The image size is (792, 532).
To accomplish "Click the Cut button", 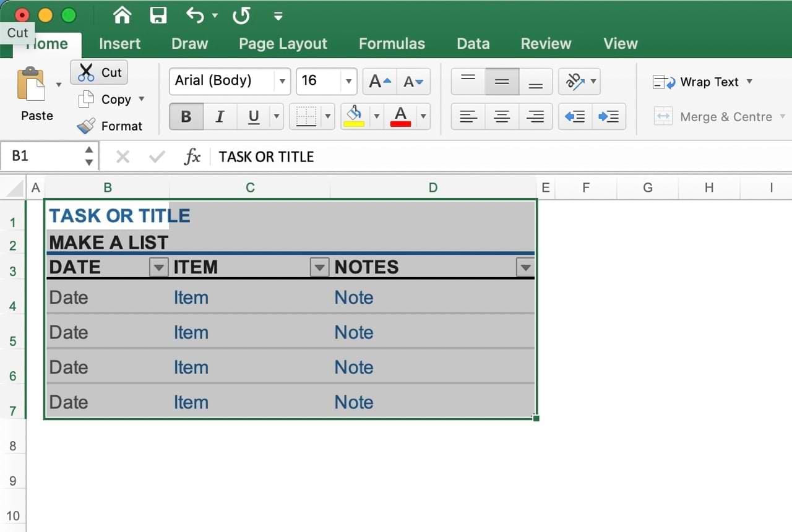I will pyautogui.click(x=100, y=72).
